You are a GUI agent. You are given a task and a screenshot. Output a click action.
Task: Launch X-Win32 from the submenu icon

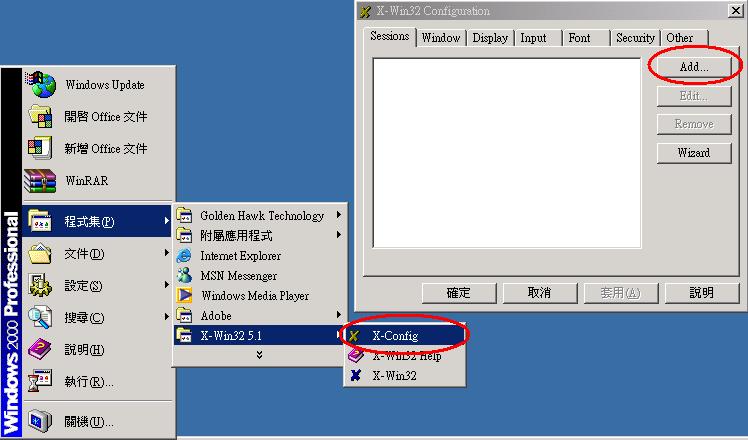click(354, 376)
